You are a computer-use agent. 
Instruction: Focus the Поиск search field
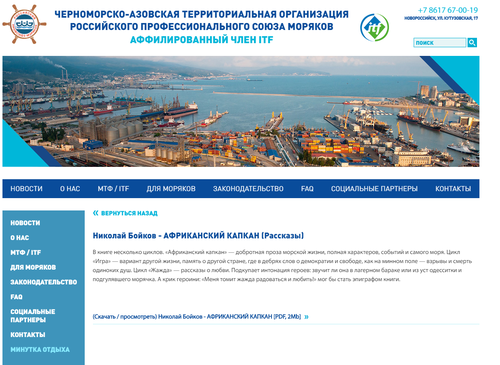pyautogui.click(x=440, y=42)
